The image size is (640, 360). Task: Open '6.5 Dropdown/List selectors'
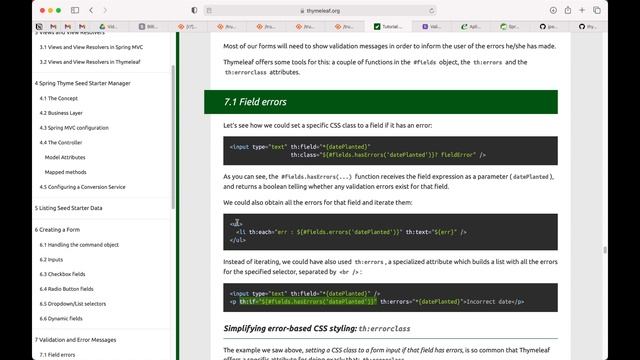[73, 304]
